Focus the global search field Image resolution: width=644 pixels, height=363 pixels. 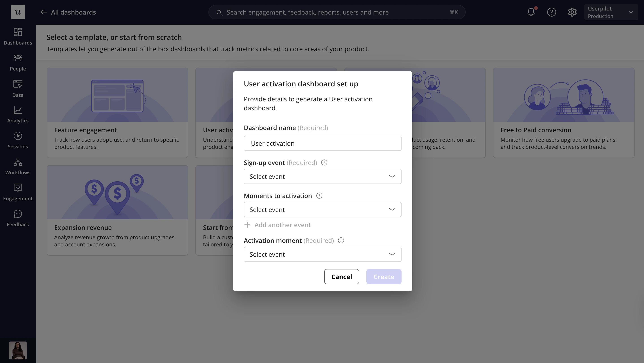[x=337, y=12]
